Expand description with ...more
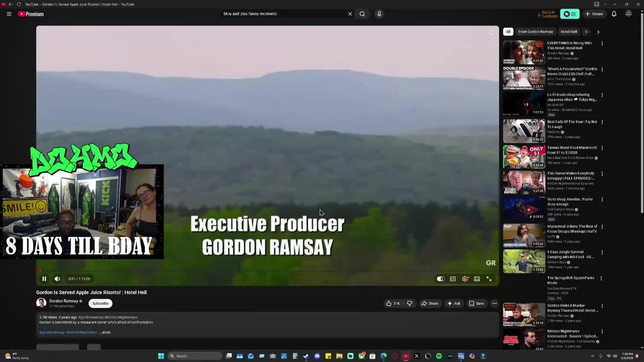 pos(105,332)
